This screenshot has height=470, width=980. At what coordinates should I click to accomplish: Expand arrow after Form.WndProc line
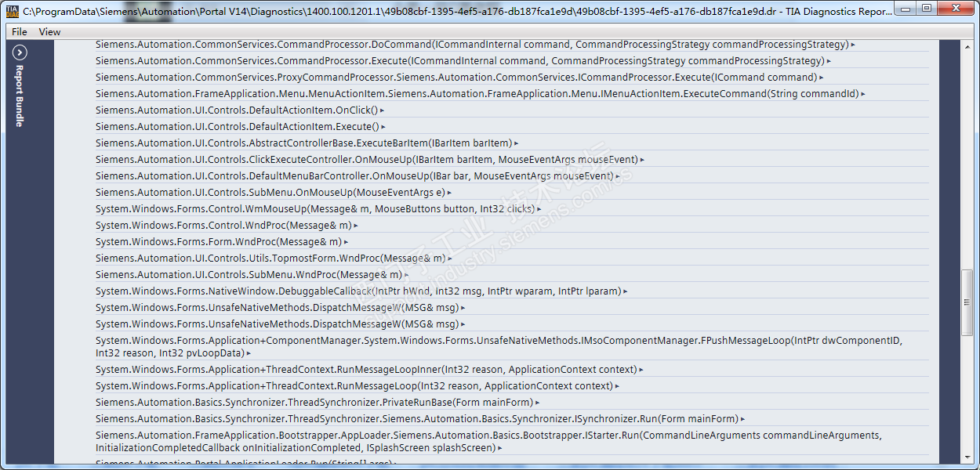click(346, 243)
